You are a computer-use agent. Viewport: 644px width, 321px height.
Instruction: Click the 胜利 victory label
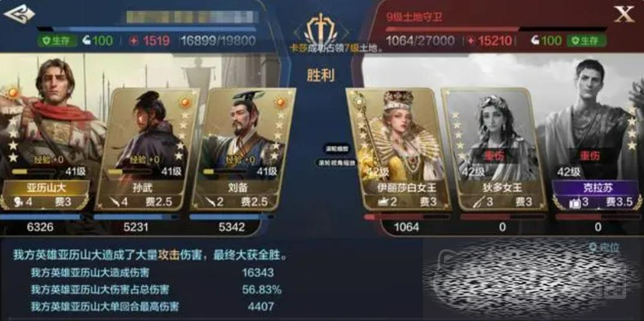click(x=321, y=75)
